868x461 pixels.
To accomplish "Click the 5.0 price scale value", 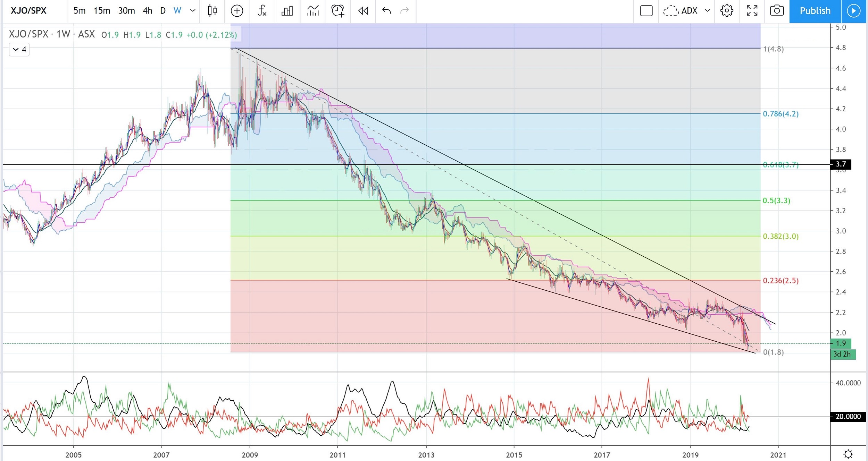I will (841, 27).
